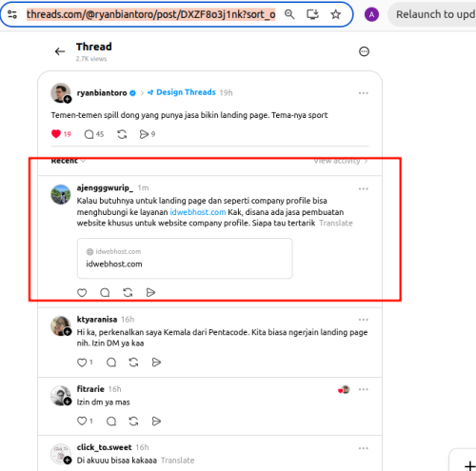Reply to ktyaranisa's comment

111,363
